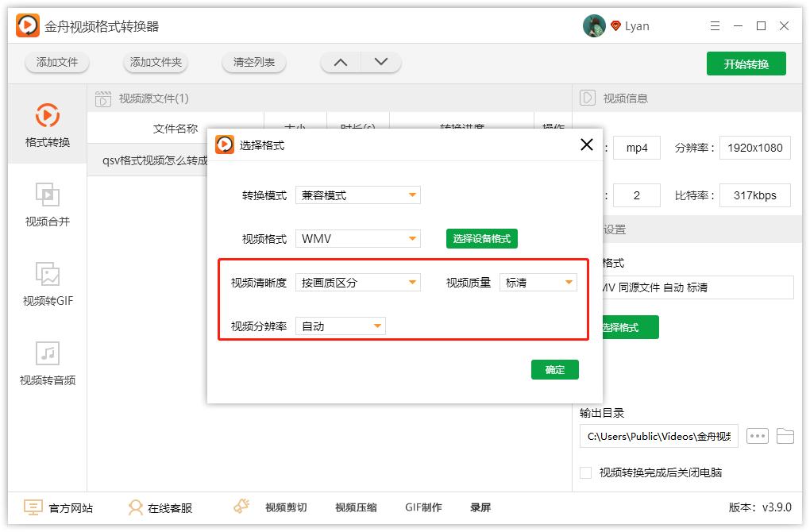This screenshot has height=532, width=810.
Task: Click the output directory path field
Action: pos(659,435)
